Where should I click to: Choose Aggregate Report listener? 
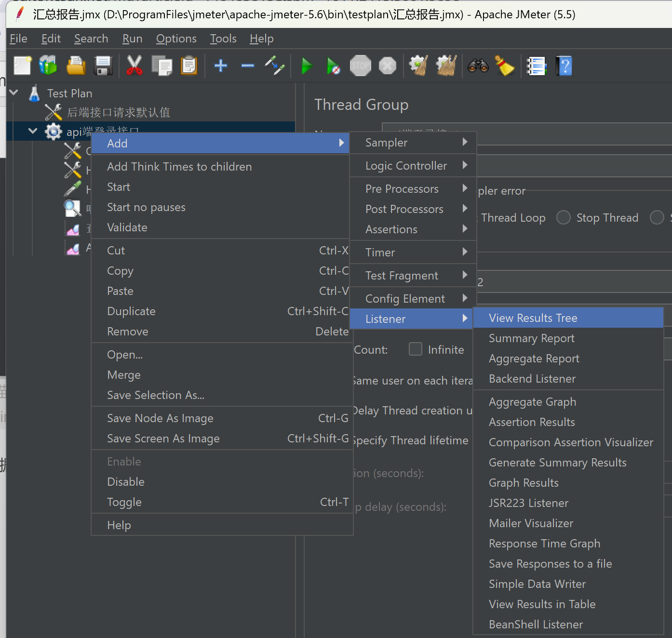568,359
